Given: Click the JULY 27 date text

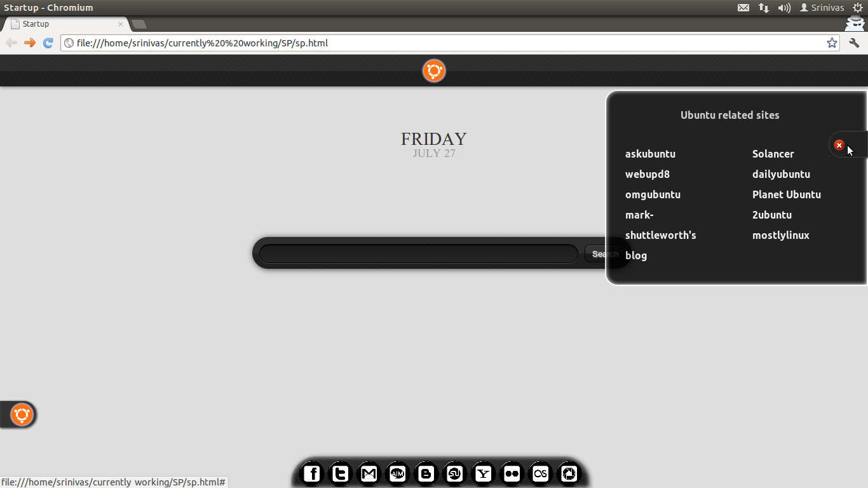Looking at the screenshot, I should click(x=434, y=153).
